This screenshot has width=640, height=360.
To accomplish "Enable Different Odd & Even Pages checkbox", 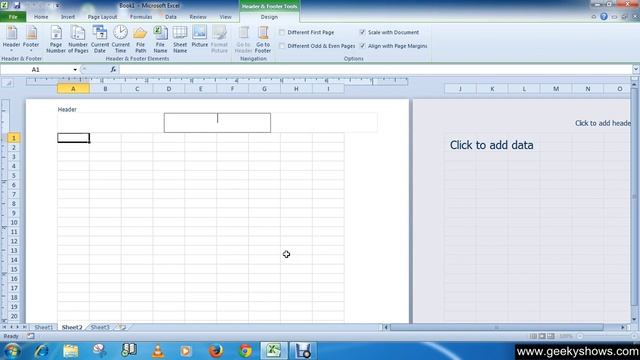I will [x=282, y=46].
